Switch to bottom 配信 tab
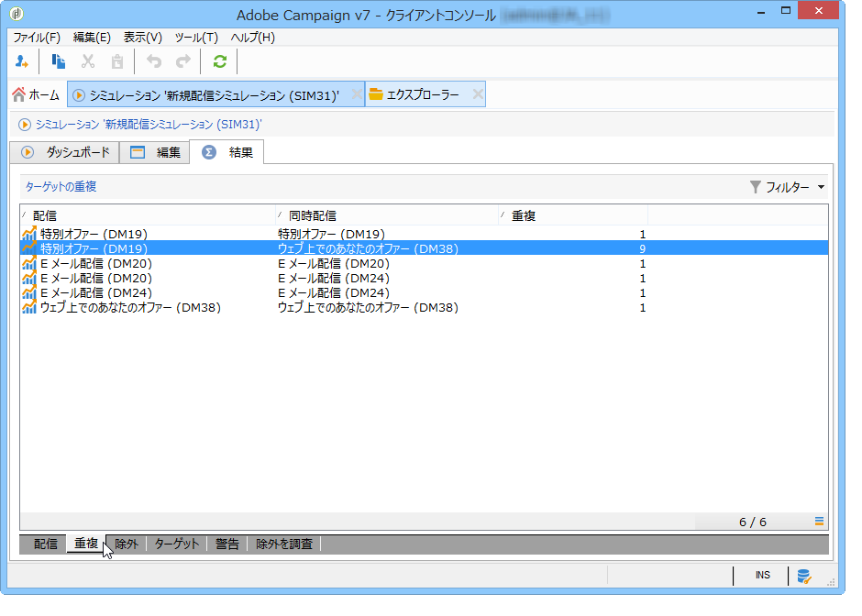 45,544
